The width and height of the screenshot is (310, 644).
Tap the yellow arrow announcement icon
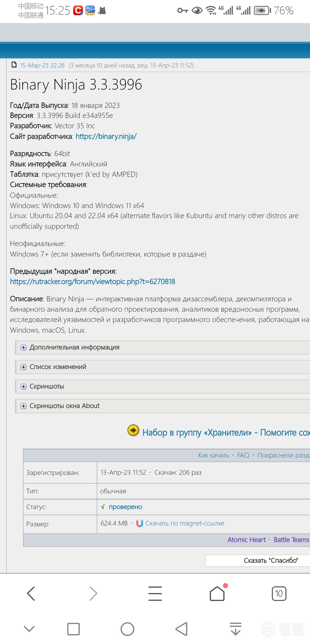coord(133,430)
